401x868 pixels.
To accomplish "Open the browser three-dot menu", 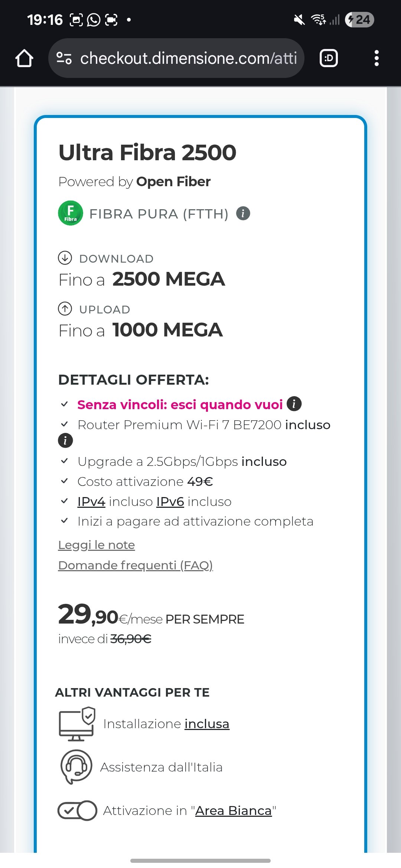I will (x=376, y=58).
